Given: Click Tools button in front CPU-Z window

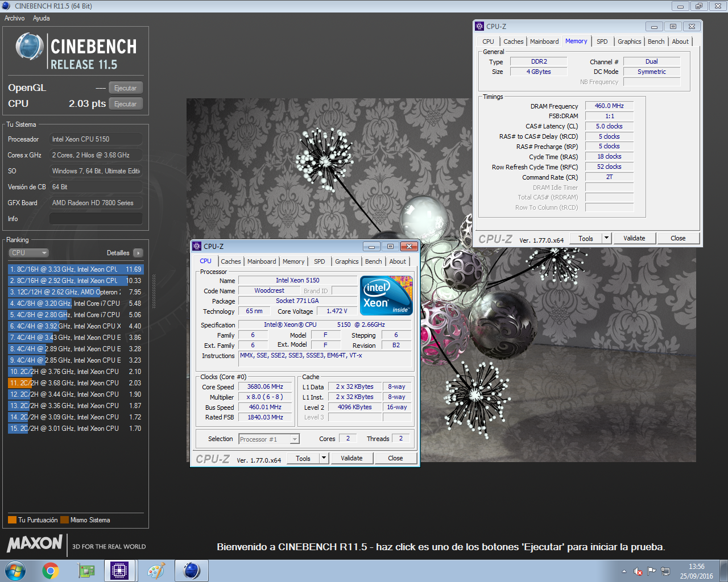Looking at the screenshot, I should coord(303,459).
